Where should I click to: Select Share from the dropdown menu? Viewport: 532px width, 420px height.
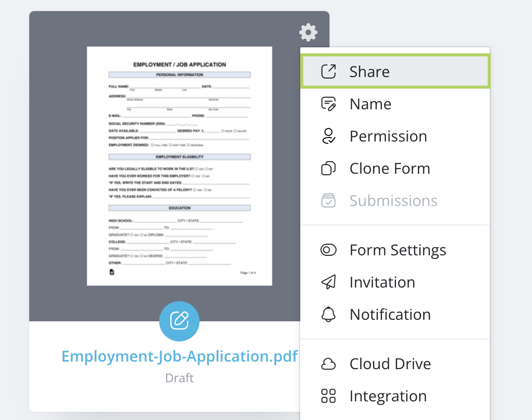click(x=369, y=72)
